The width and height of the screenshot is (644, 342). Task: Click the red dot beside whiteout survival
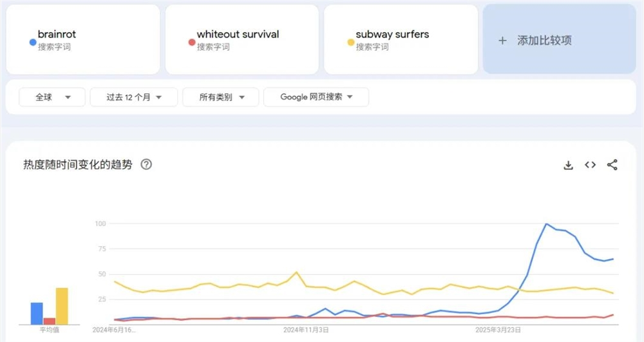pyautogui.click(x=191, y=43)
